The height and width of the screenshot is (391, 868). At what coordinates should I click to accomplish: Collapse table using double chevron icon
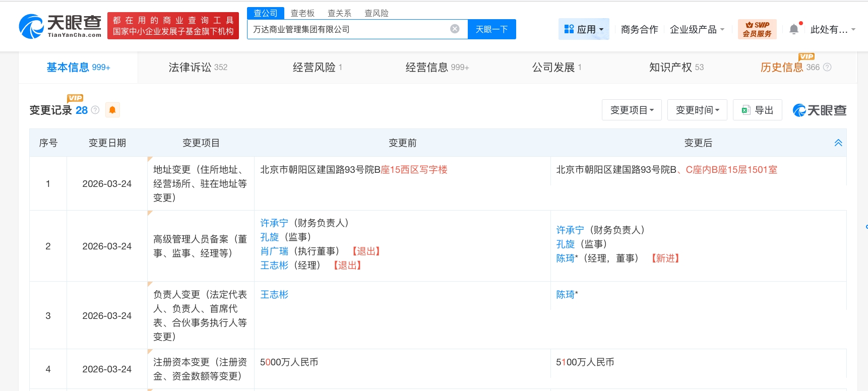click(838, 143)
